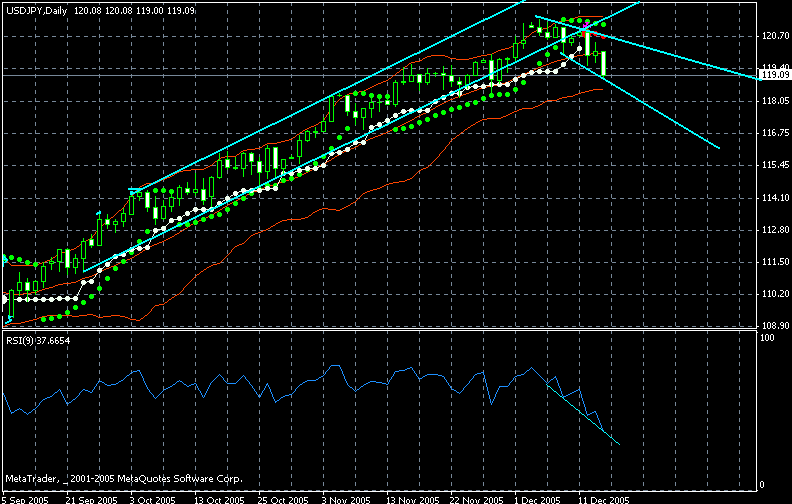Viewport: 792px width, 504px height.
Task: Click the last white candle ending at 119.09
Action: [603, 63]
